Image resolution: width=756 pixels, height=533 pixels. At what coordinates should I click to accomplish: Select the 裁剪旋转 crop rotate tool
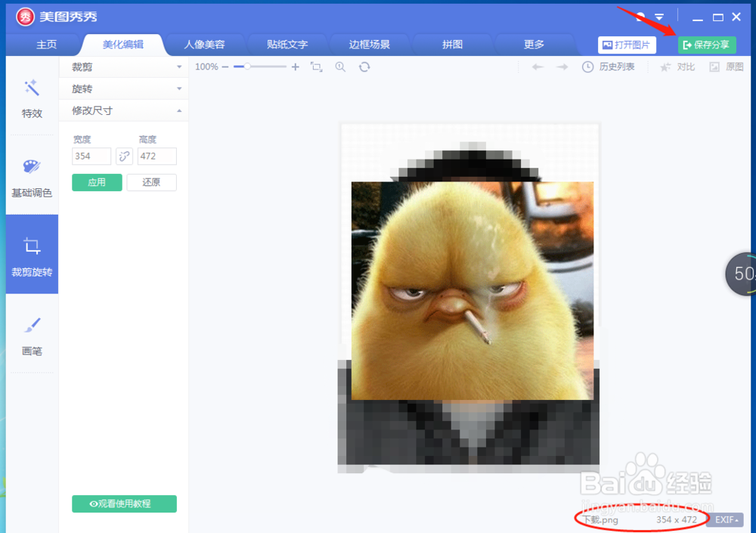coord(32,254)
